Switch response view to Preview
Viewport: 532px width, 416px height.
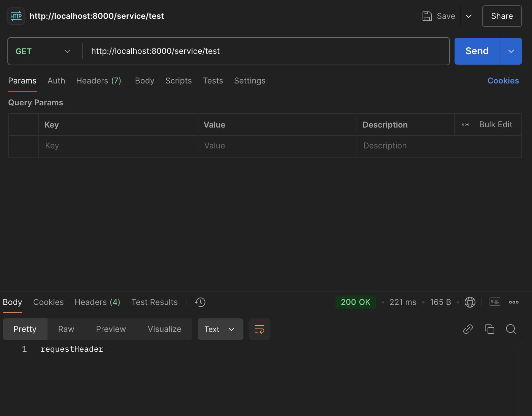[x=111, y=329]
